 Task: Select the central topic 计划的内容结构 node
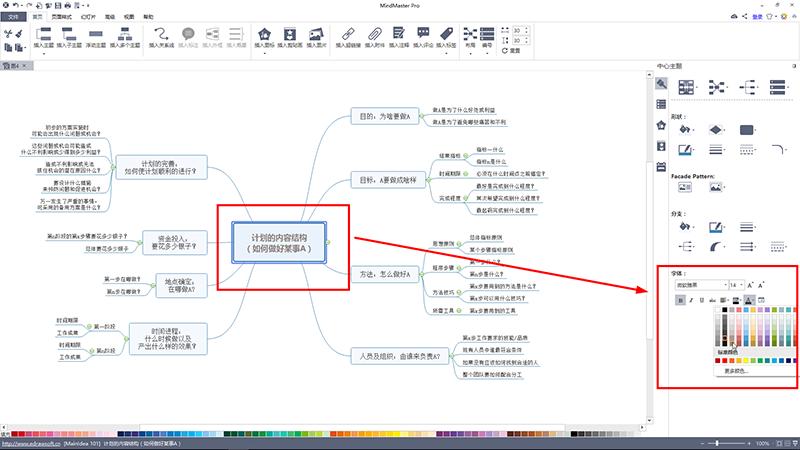[279, 243]
